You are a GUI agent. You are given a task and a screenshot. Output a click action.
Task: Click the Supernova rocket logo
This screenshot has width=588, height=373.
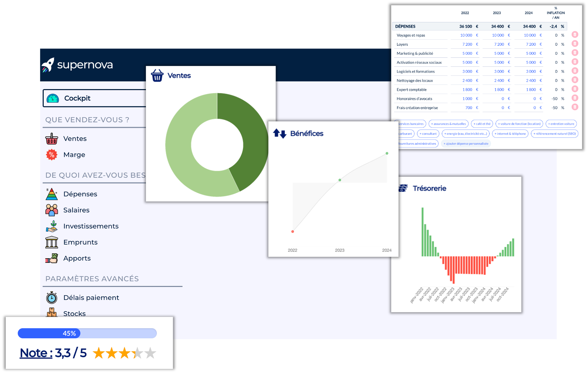click(x=48, y=65)
